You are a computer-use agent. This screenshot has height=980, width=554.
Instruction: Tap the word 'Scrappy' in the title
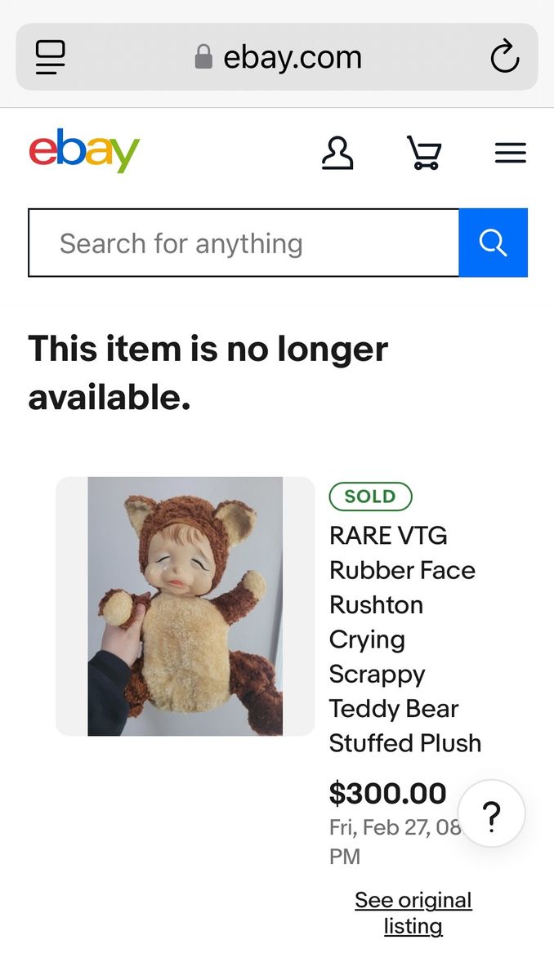pyautogui.click(x=377, y=674)
